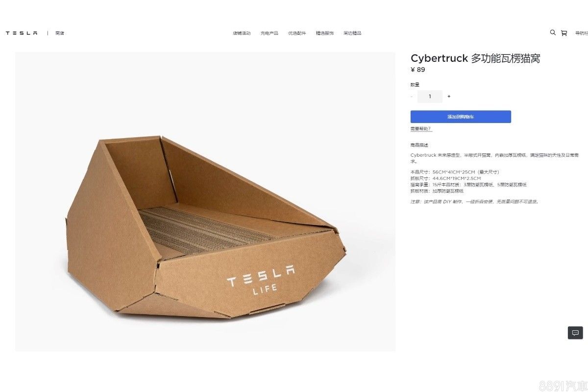This screenshot has height=392, width=588.
Task: Increase quantity with the plus button
Action: click(449, 97)
